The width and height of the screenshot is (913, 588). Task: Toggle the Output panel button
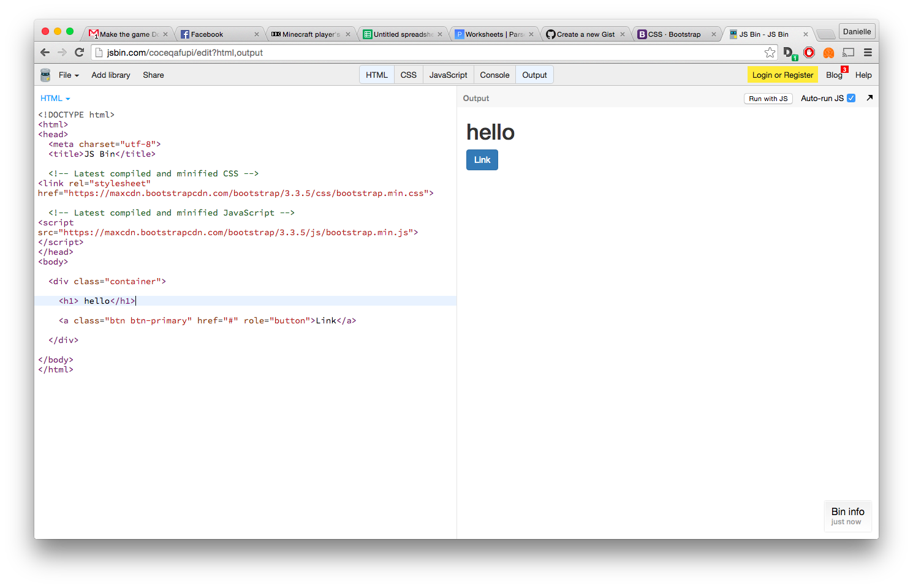[534, 75]
